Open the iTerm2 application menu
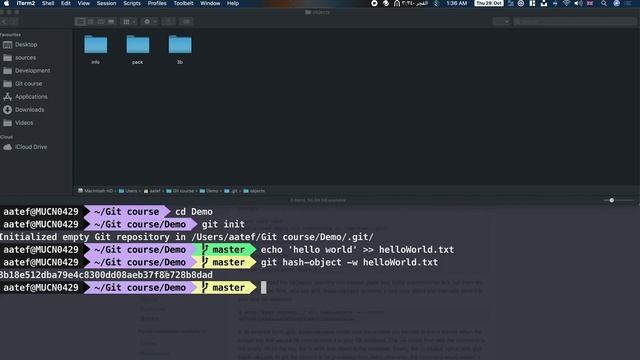Viewport: 640px width, 360px height. [x=26, y=3]
